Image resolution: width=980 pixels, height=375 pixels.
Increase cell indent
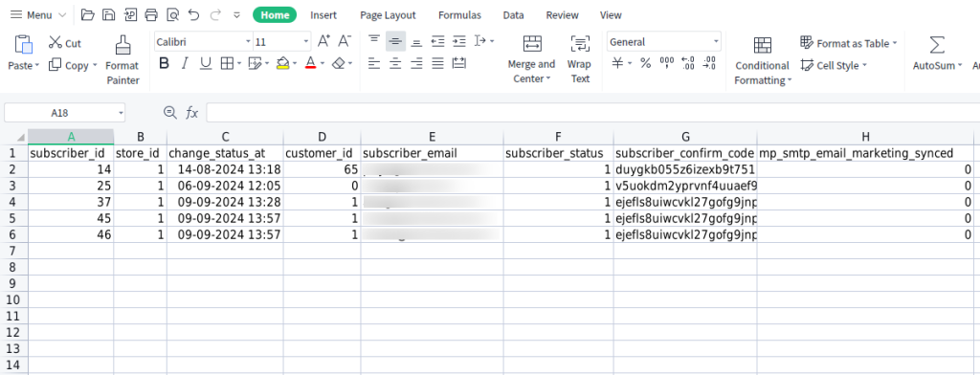pyautogui.click(x=458, y=41)
